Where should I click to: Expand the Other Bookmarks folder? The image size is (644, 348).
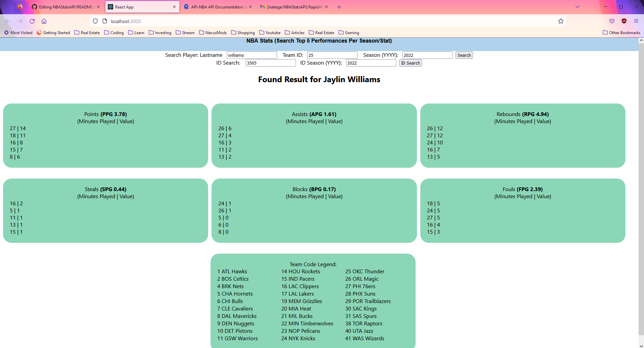[x=621, y=32]
